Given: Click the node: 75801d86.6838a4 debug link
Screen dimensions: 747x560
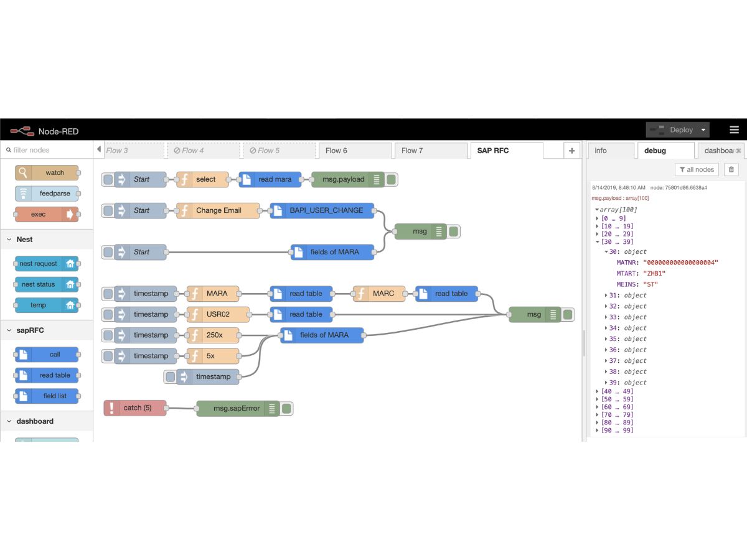Looking at the screenshot, I should 679,187.
